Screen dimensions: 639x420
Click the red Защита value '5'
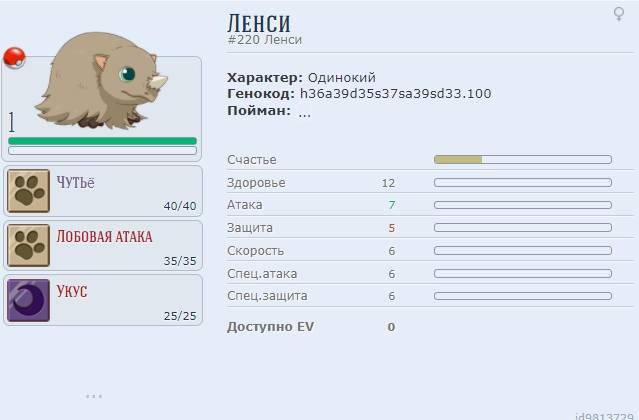tap(392, 228)
